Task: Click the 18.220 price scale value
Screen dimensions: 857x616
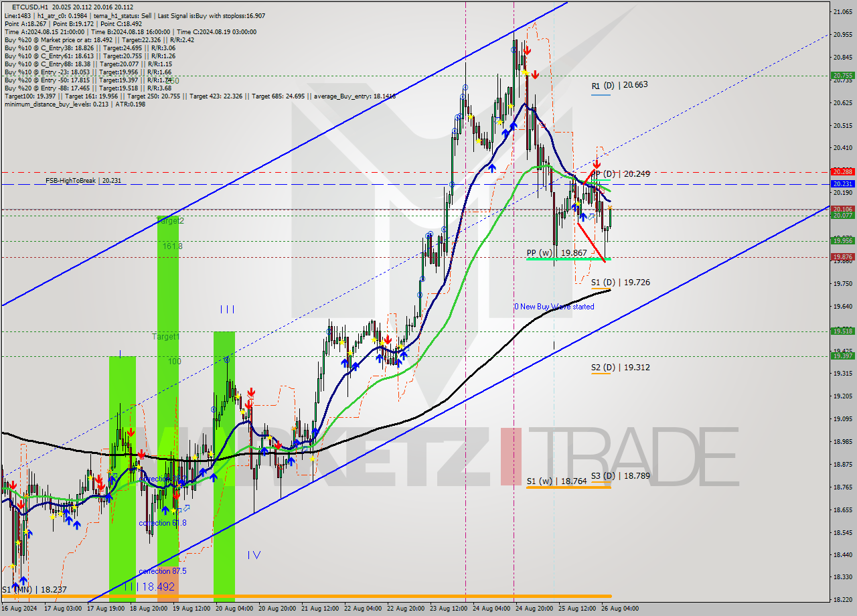Action: pos(843,599)
